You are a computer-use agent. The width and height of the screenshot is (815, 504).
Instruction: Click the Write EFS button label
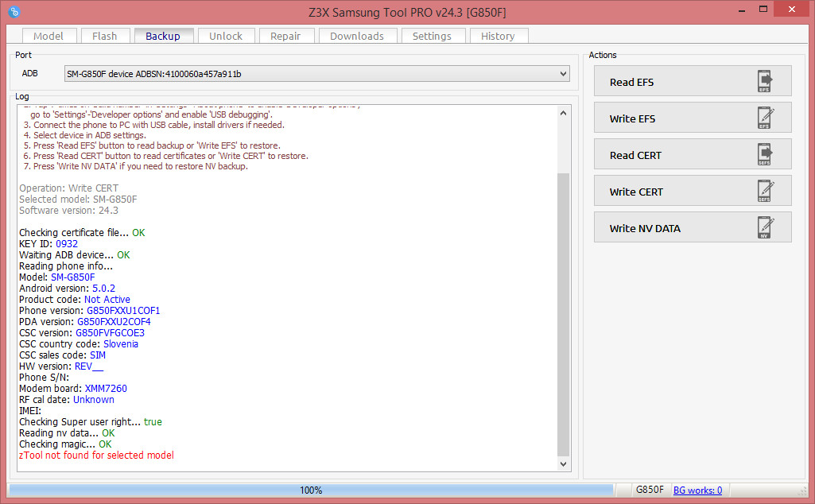pyautogui.click(x=632, y=118)
